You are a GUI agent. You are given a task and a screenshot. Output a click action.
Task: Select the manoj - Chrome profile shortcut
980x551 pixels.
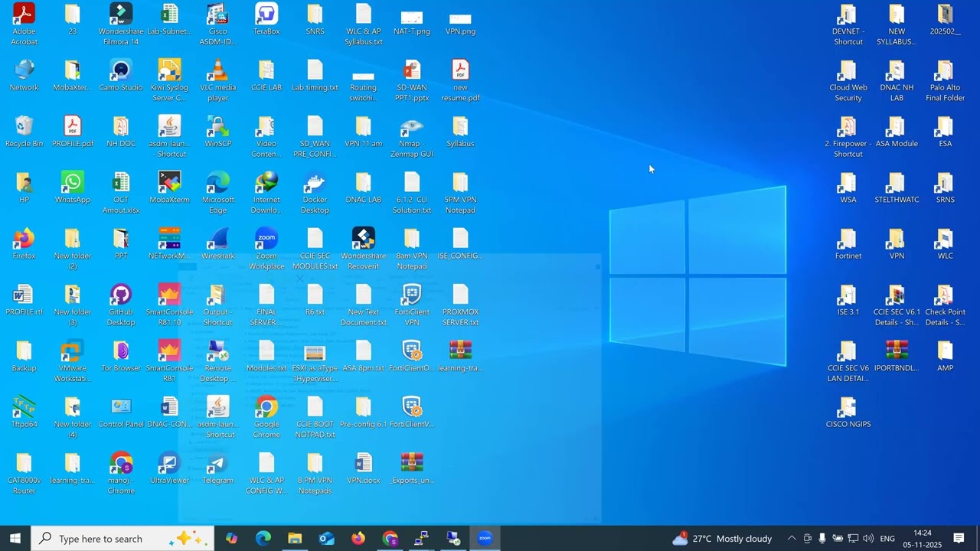121,474
